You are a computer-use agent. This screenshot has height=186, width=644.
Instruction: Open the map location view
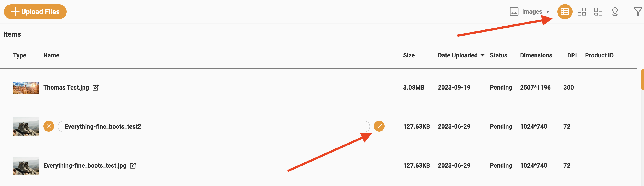pos(615,12)
